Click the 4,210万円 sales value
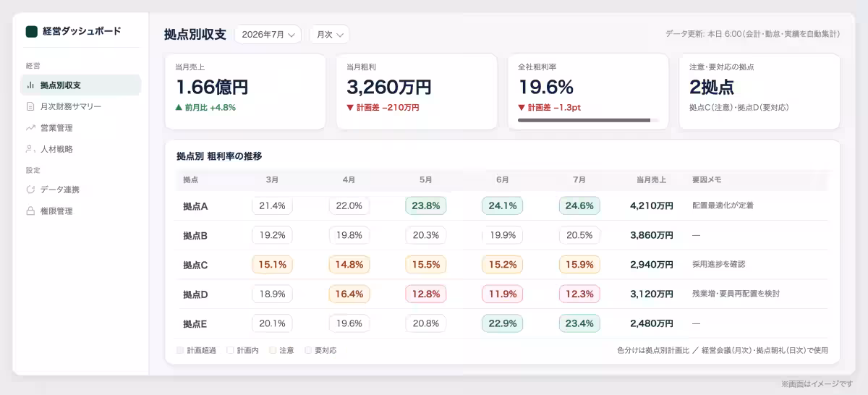This screenshot has height=395, width=868. coord(652,206)
